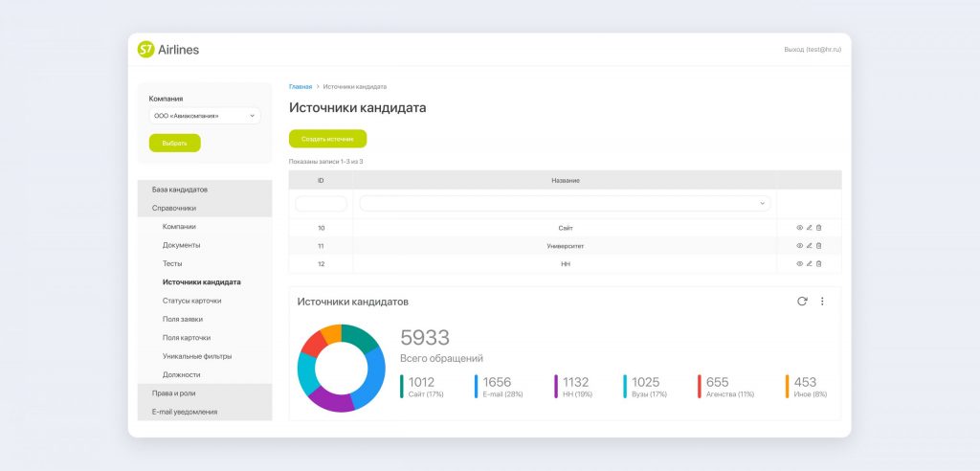Go to Права и роли section
The height and width of the screenshot is (471, 980).
pos(173,393)
